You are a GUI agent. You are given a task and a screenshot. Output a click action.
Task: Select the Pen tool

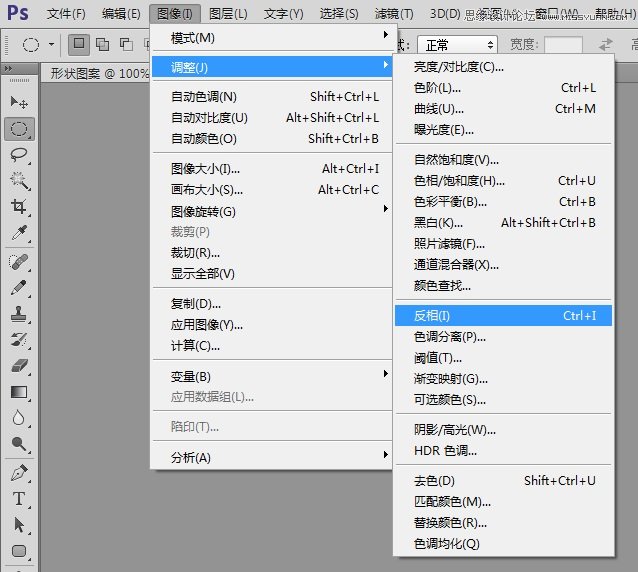tap(19, 473)
